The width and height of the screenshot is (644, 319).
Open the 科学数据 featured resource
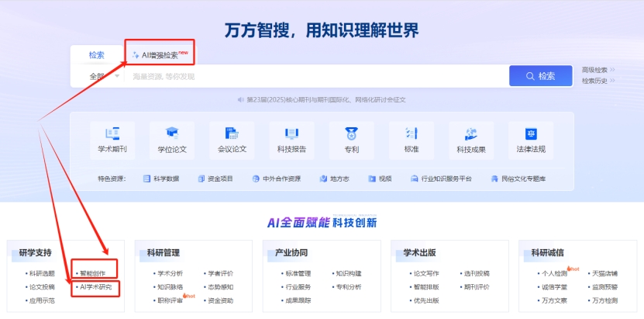pyautogui.click(x=161, y=179)
